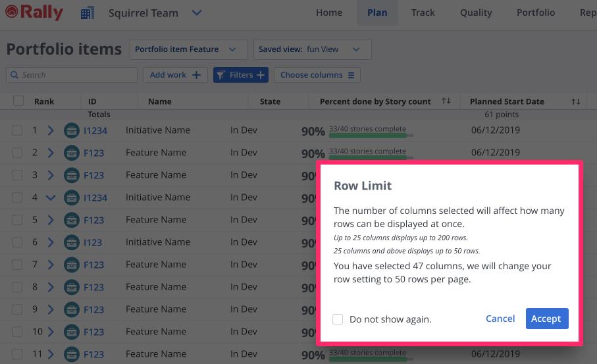This screenshot has height=364, width=597.
Task: Open the Quality tab
Action: pos(476,13)
